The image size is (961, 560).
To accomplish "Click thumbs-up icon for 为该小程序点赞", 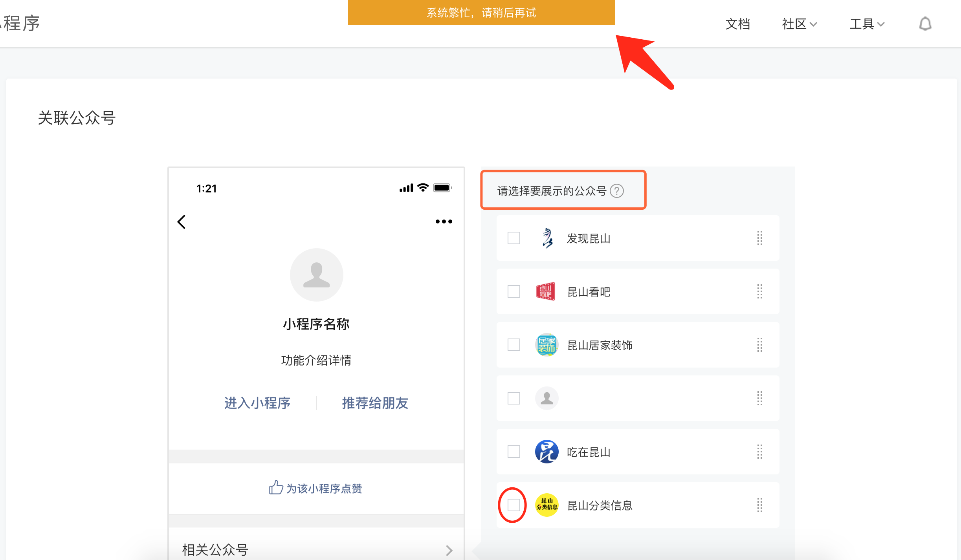I will tap(276, 488).
